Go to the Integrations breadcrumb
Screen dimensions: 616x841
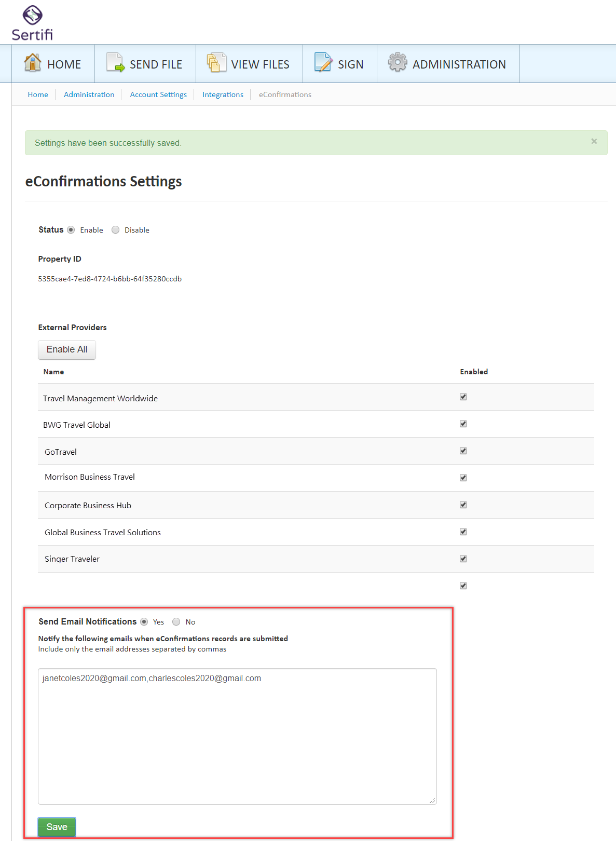(223, 94)
